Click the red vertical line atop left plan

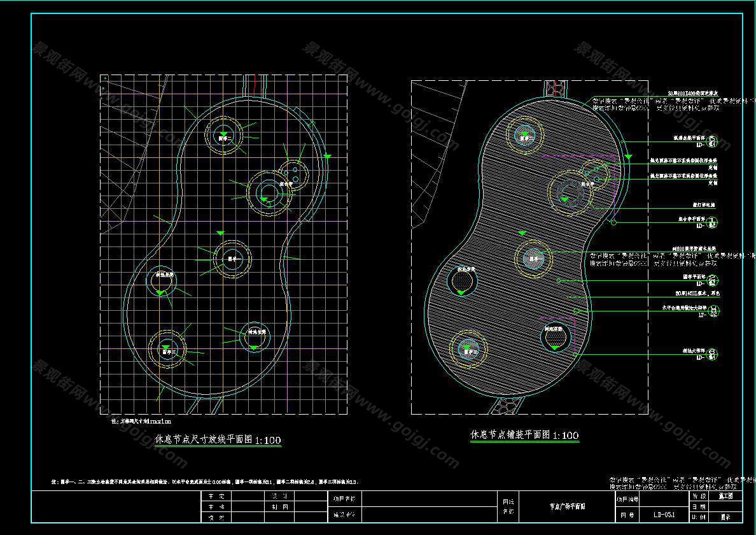coord(255,84)
